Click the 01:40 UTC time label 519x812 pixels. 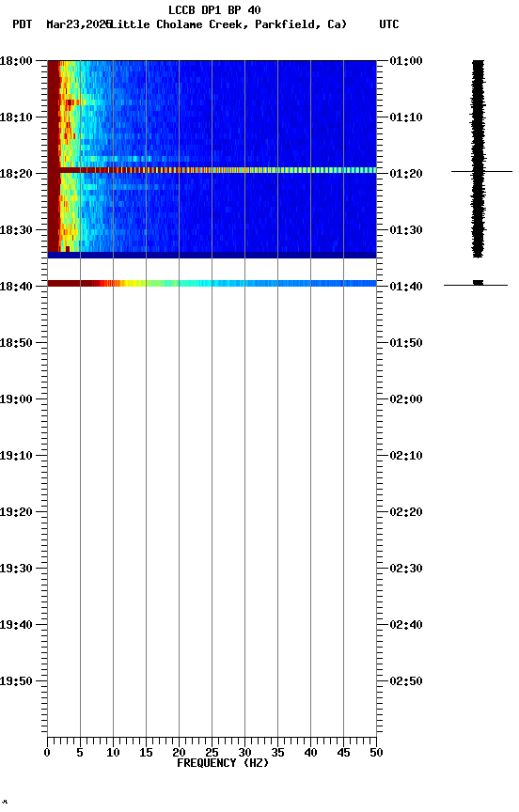coord(406,287)
